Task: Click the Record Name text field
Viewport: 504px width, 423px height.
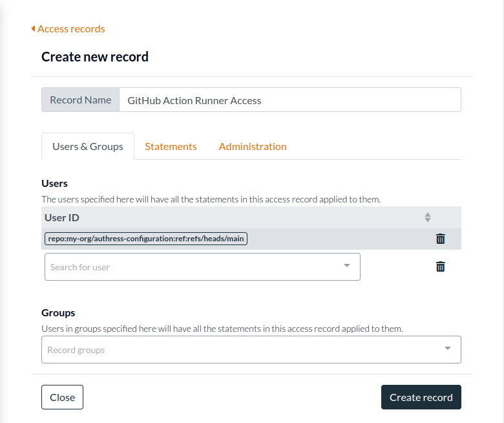Action: point(289,100)
